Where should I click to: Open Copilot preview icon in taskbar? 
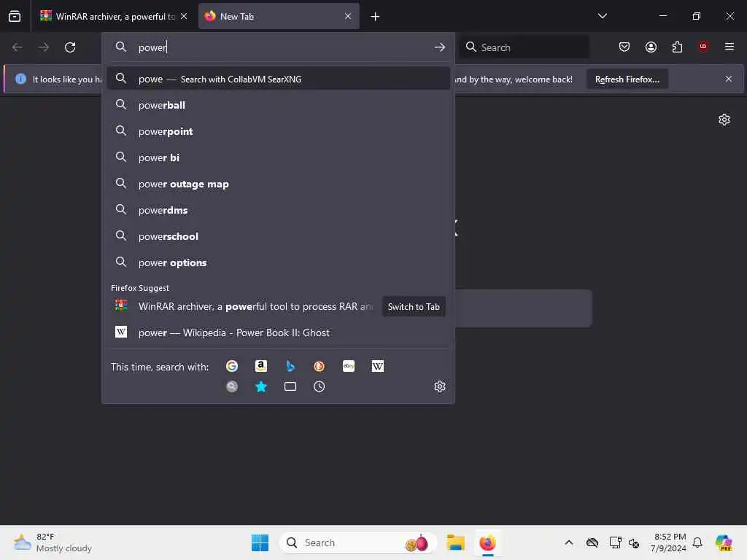[723, 542]
